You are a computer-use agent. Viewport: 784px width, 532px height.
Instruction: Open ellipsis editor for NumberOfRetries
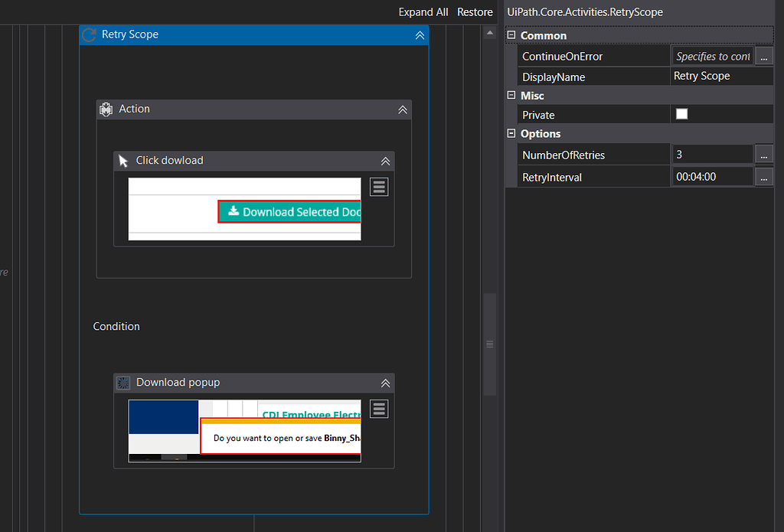pyautogui.click(x=764, y=155)
